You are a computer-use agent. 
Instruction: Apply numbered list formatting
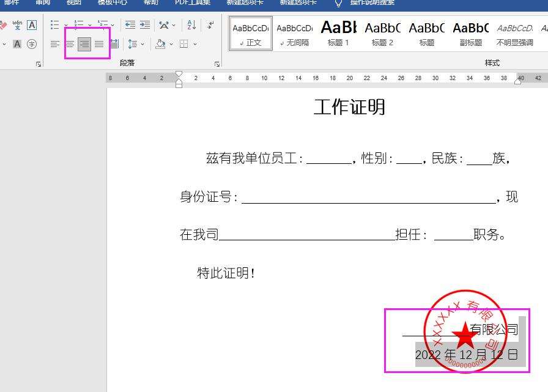(x=78, y=24)
